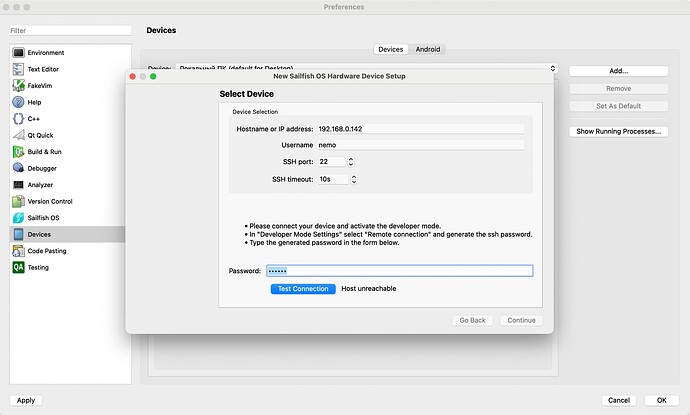Close the Sailfish OS Device Setup dialog
The width and height of the screenshot is (690, 415).
(x=132, y=77)
